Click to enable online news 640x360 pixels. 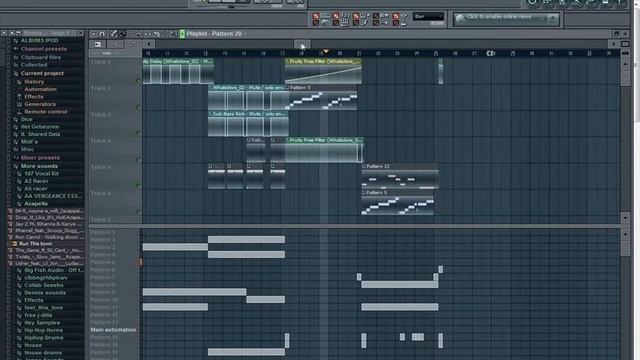(499, 17)
